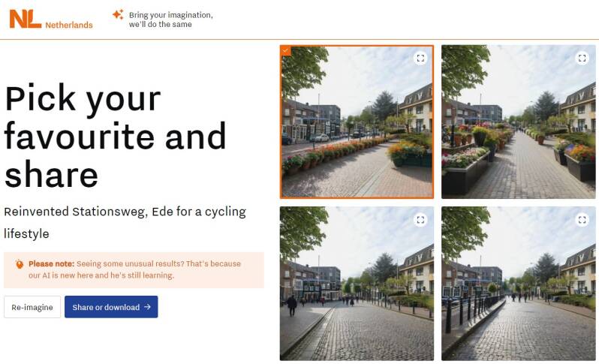Click the Share or download button
This screenshot has height=364, width=599.
pyautogui.click(x=111, y=307)
